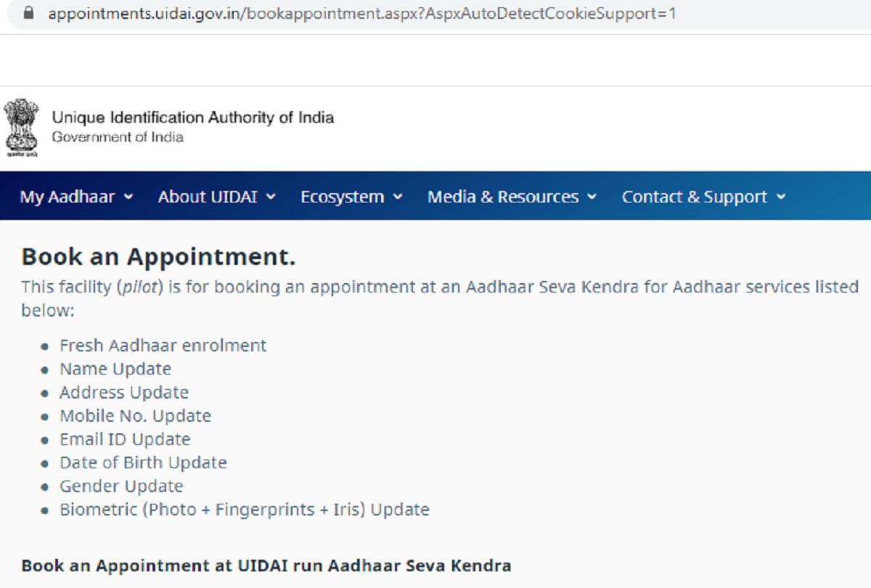Open the Contact & Support menu
This screenshot has height=588, width=871.
[x=694, y=196]
